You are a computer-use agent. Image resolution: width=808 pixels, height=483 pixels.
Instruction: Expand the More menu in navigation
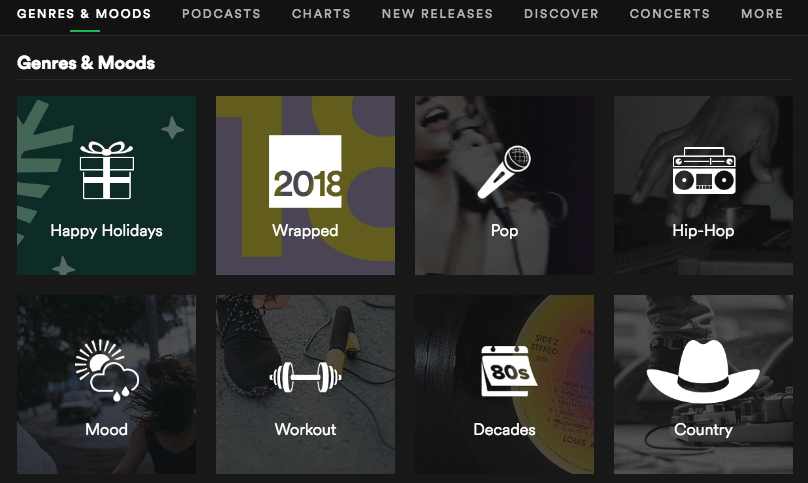(762, 14)
